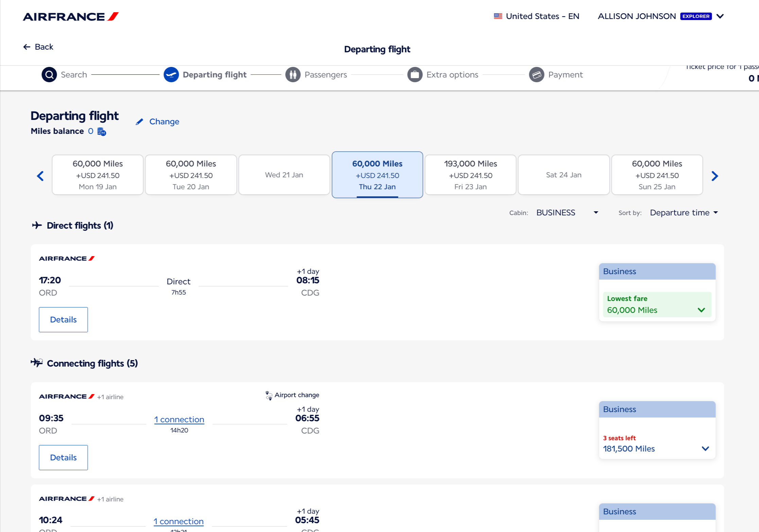Click the ALLISON JOHNSON name
This screenshot has height=532, width=759.
pyautogui.click(x=637, y=16)
